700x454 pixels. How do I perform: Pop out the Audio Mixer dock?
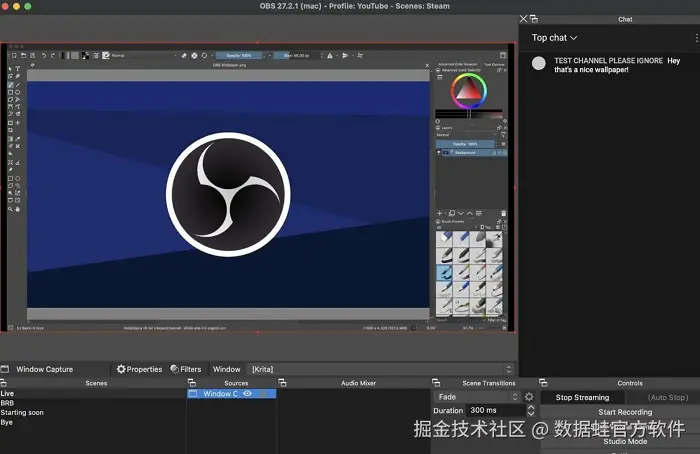(282, 383)
